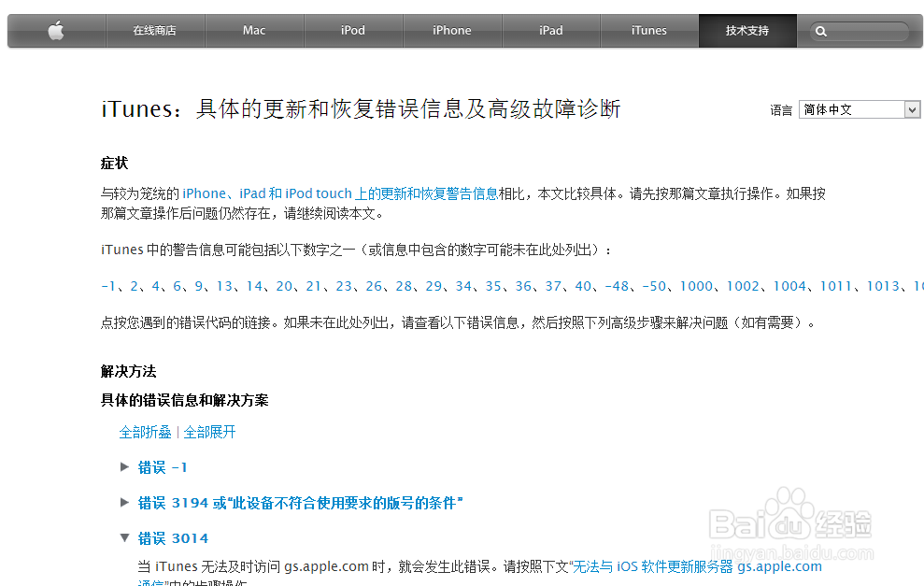Open the Mac menu item

point(254,31)
